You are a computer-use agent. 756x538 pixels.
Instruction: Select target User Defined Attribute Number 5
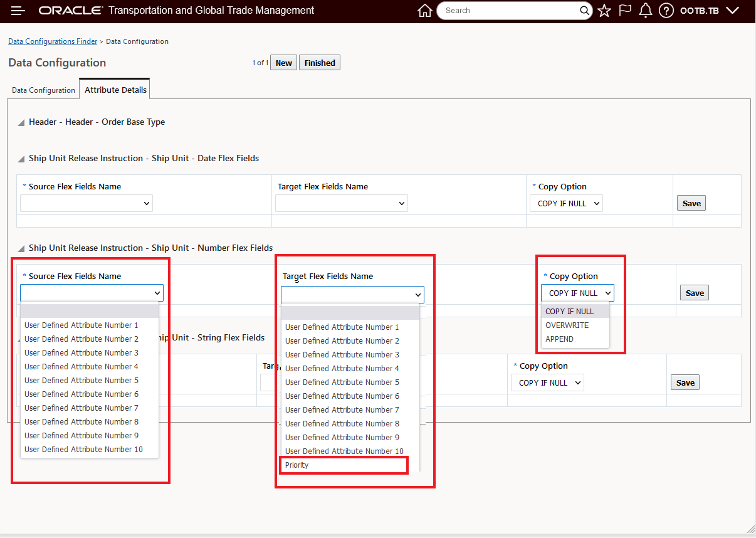350,382
